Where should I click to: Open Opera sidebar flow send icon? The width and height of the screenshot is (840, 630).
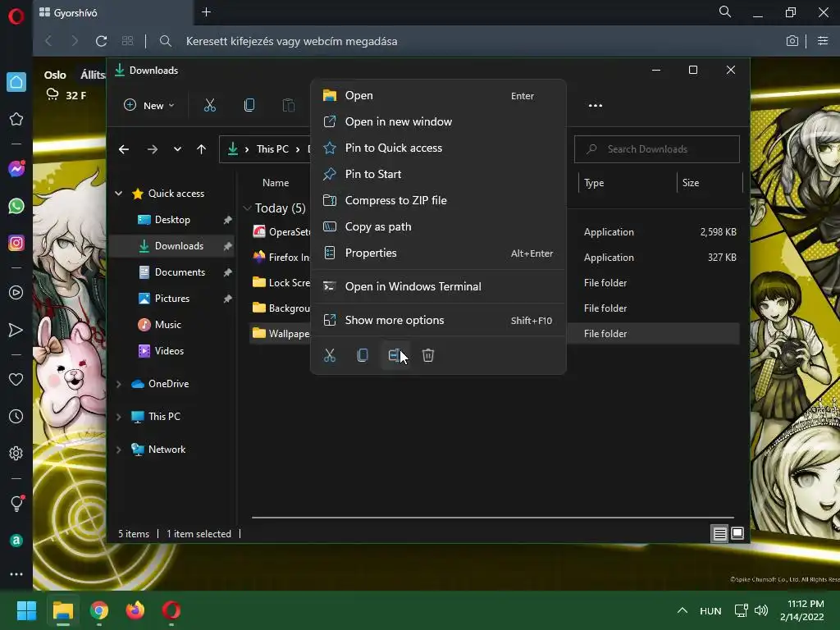[16, 330]
